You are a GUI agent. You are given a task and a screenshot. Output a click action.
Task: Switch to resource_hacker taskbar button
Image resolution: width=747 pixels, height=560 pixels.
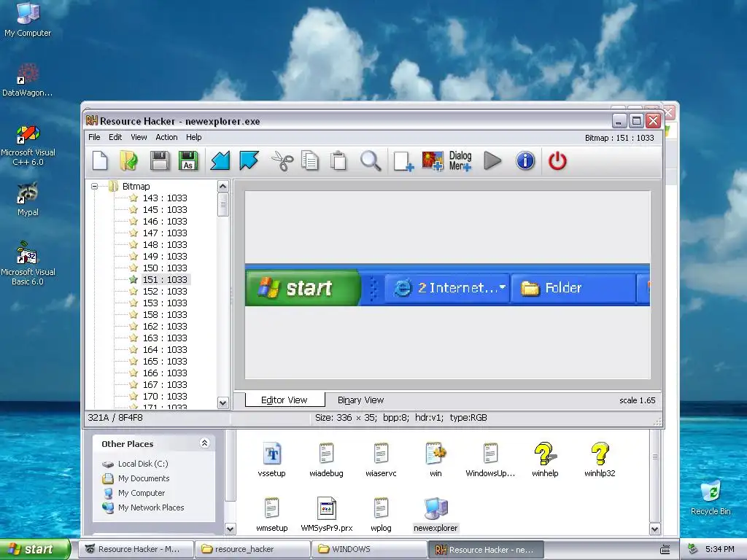(252, 549)
